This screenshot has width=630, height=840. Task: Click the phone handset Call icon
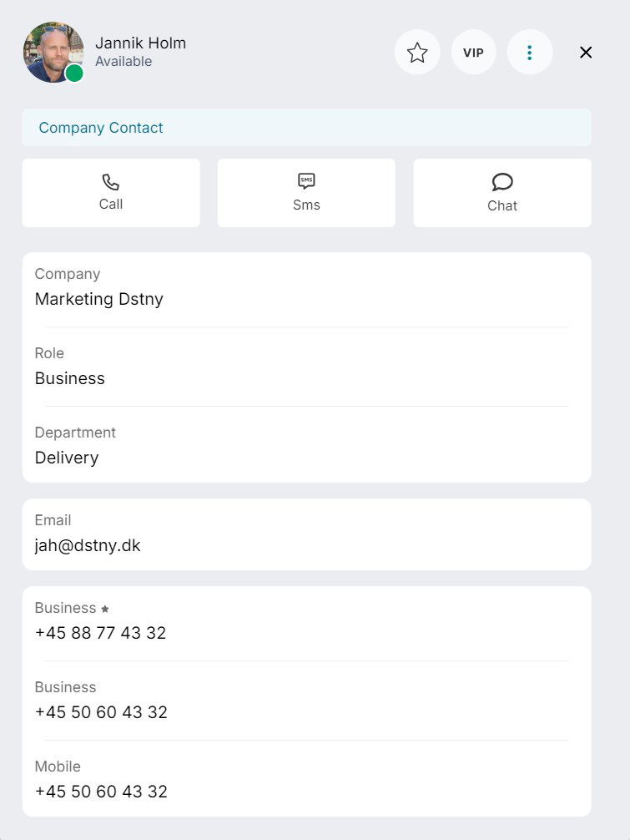click(111, 182)
